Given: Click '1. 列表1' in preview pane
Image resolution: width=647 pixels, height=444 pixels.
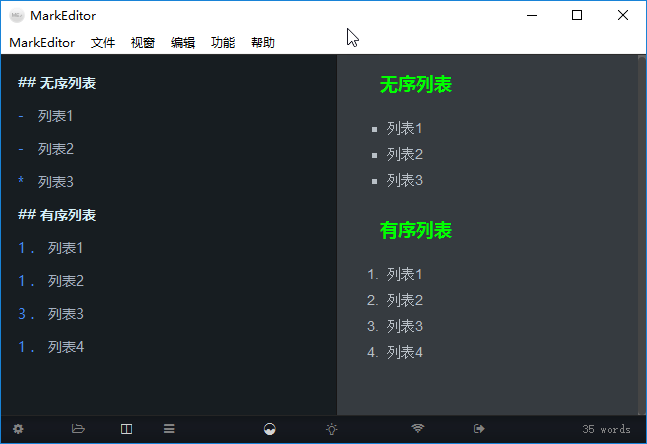Looking at the screenshot, I should click(395, 275).
